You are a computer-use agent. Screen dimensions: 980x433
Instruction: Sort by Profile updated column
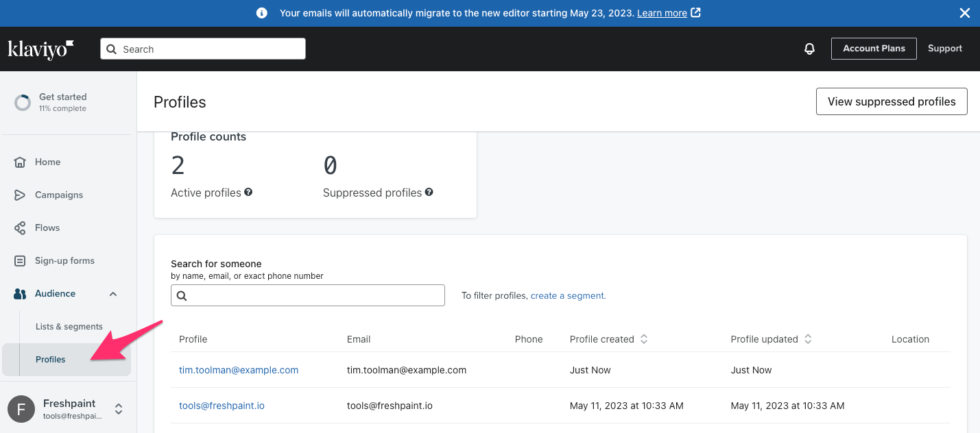[808, 339]
